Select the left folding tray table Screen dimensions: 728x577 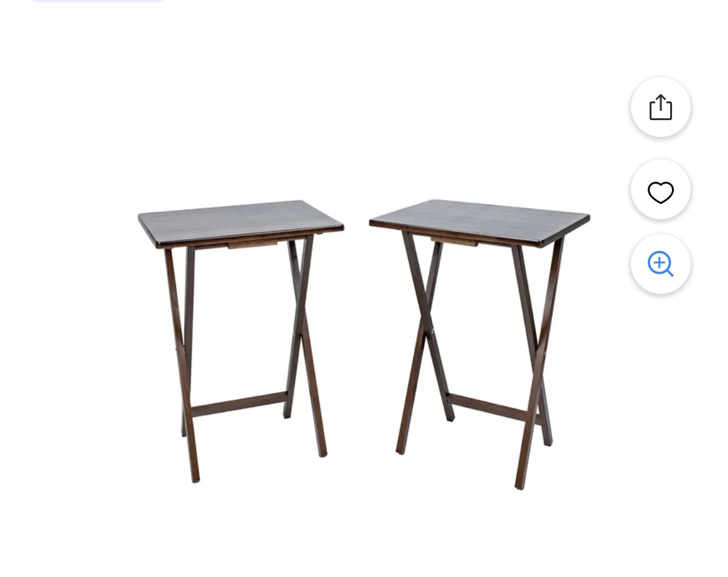click(241, 341)
